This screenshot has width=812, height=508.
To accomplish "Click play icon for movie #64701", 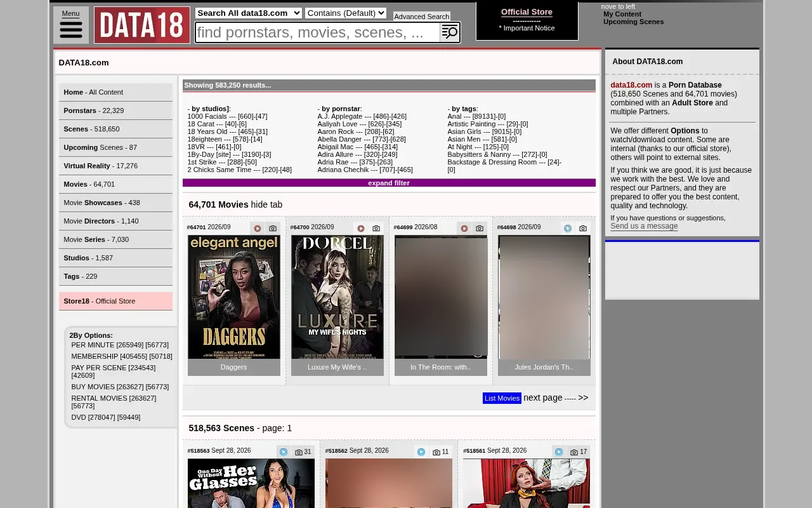I will (x=258, y=229).
